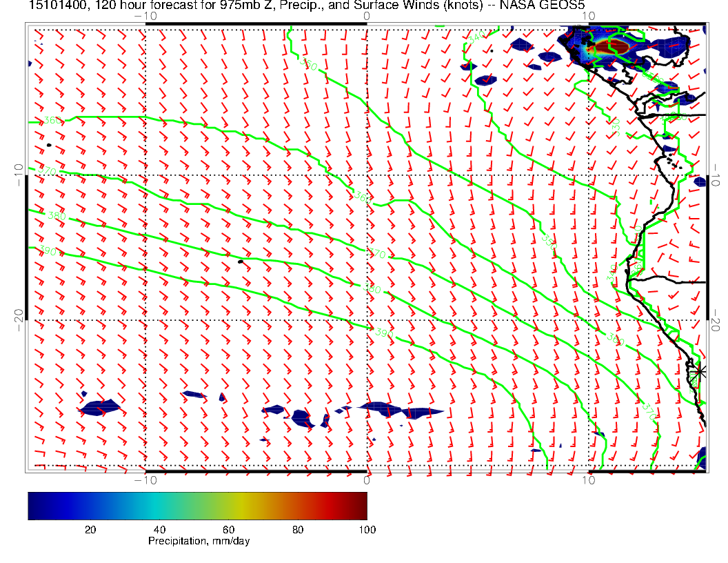Click the 0 longitude label on the top axis
This screenshot has width=728, height=563.
(x=366, y=15)
